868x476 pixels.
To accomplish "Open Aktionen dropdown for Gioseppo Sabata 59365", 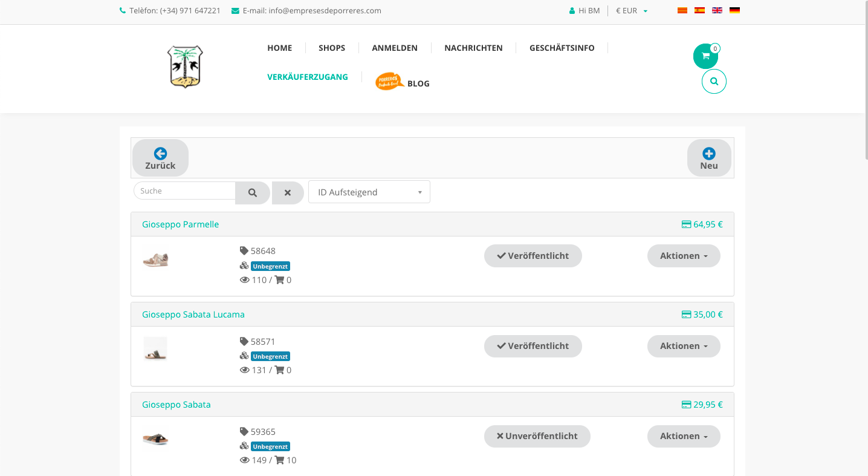I will coord(684,436).
